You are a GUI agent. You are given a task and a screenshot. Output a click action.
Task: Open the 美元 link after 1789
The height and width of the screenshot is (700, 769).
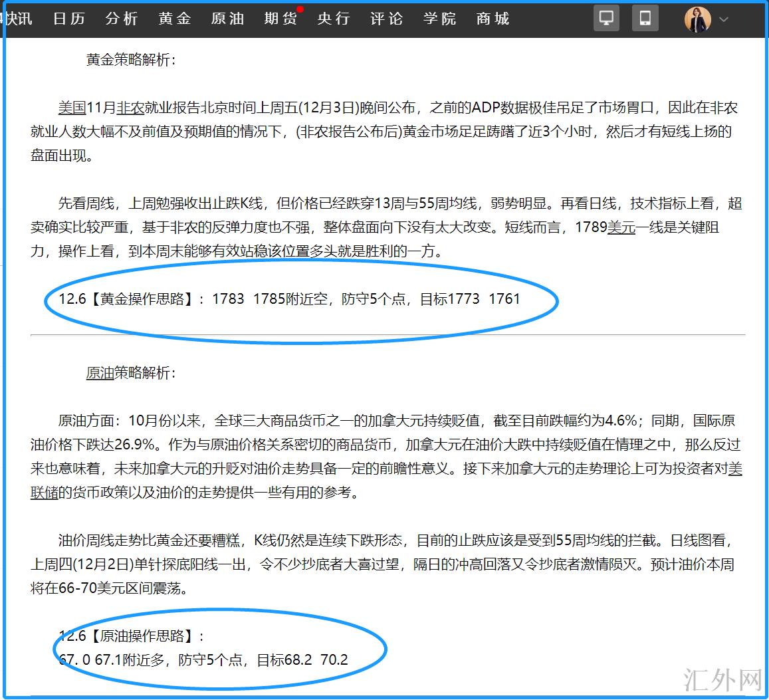[621, 227]
